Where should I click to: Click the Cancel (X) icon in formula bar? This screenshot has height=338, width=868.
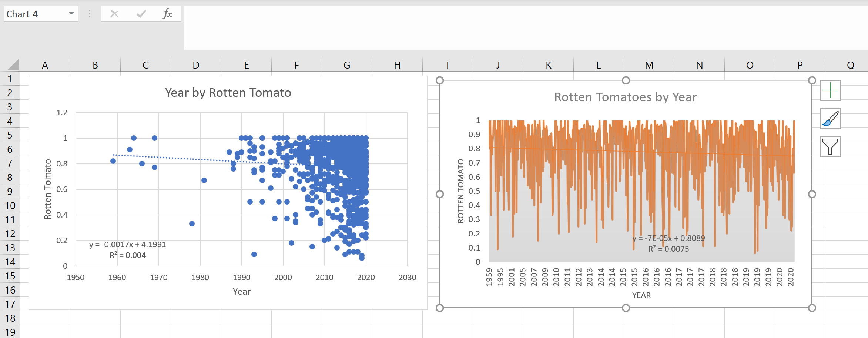(x=114, y=14)
